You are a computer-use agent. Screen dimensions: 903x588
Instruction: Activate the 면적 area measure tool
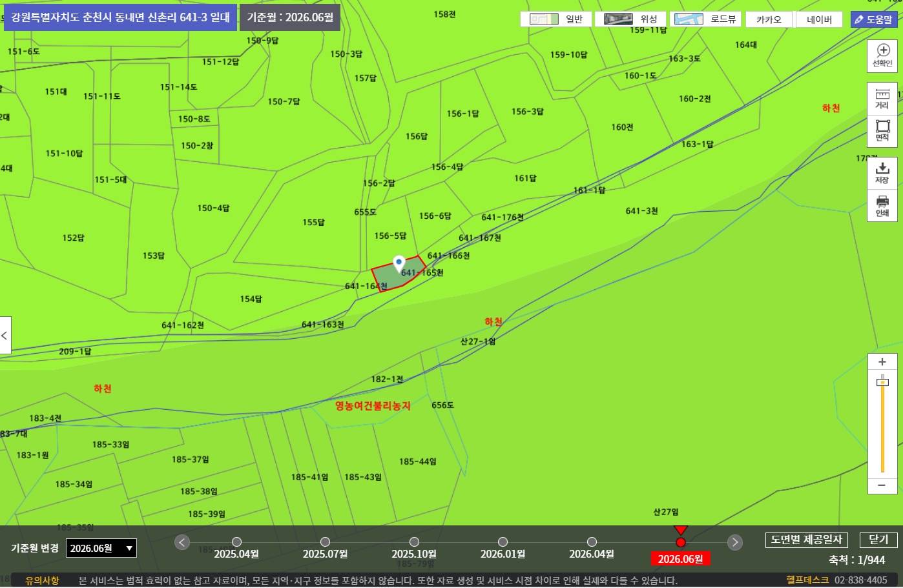[882, 130]
